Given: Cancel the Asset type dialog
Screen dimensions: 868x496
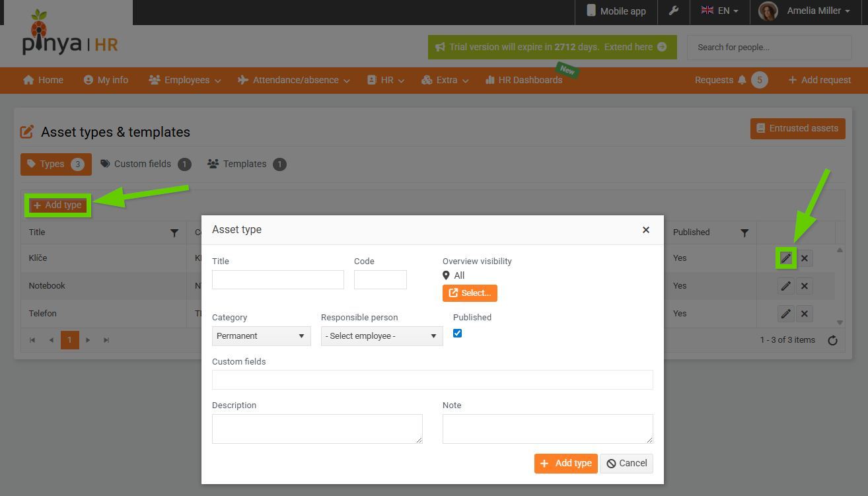Looking at the screenshot, I should pos(627,464).
